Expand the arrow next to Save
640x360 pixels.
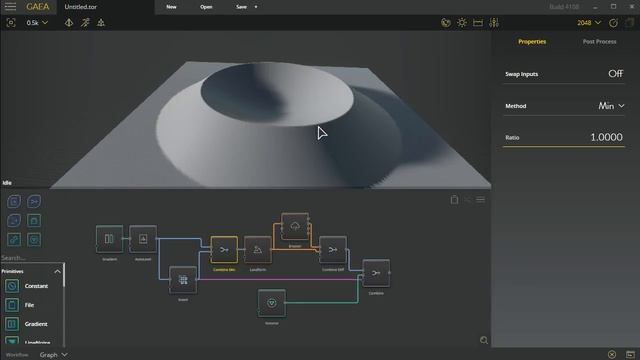[x=256, y=7]
